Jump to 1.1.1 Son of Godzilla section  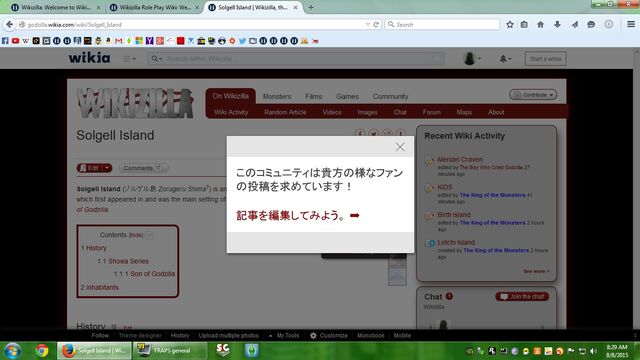click(x=144, y=274)
